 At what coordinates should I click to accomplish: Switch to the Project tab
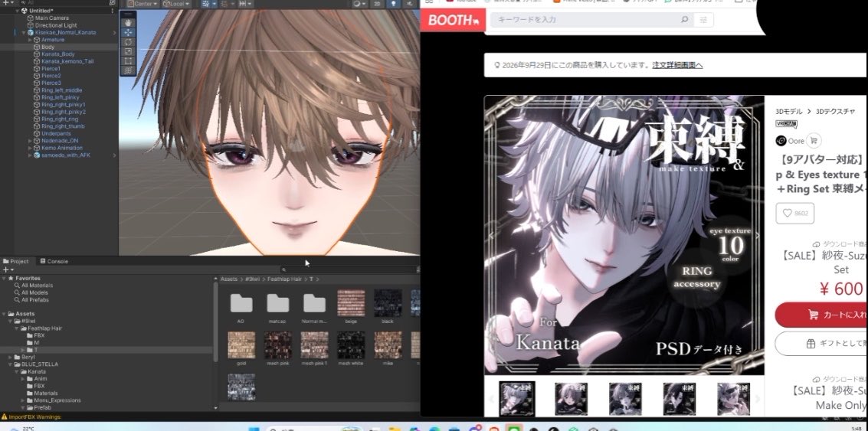(x=15, y=261)
